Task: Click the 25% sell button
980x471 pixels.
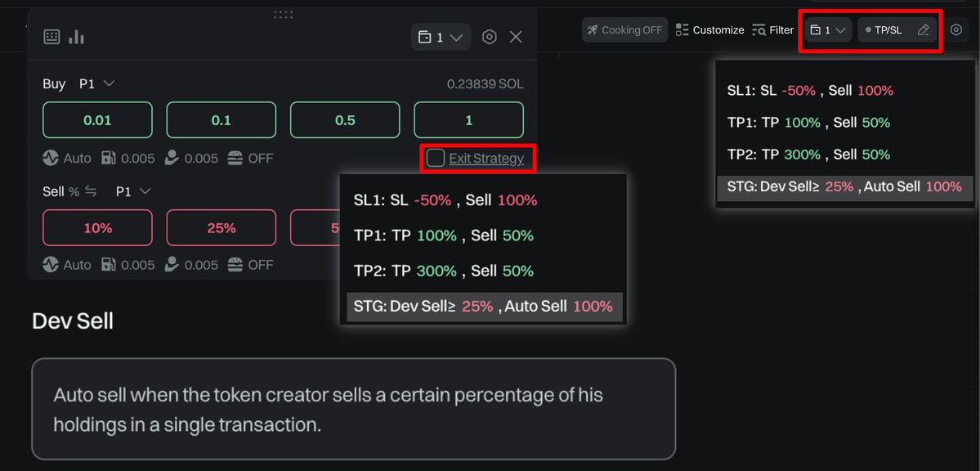Action: pyautogui.click(x=222, y=227)
